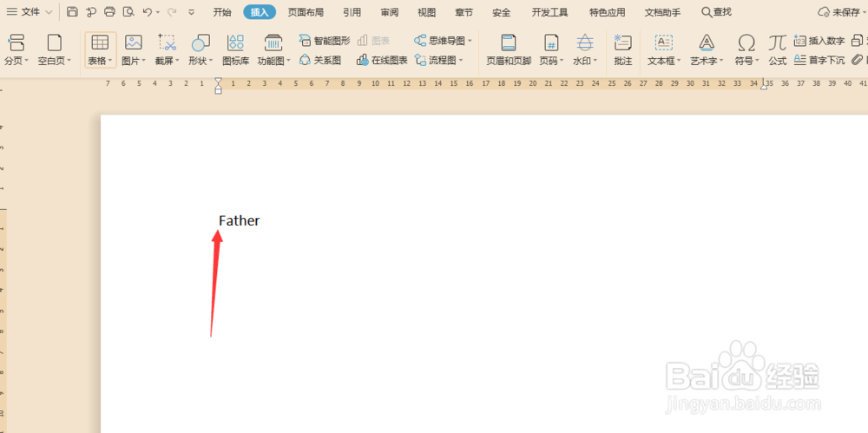Open the 章节 tab
Viewport: 868px width, 433px height.
pos(464,12)
